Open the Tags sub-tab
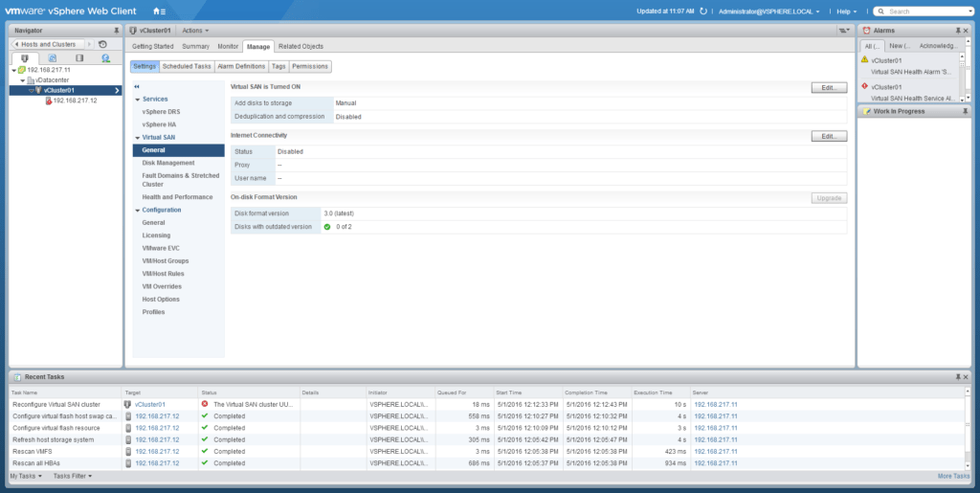The width and height of the screenshot is (980, 493). point(278,66)
